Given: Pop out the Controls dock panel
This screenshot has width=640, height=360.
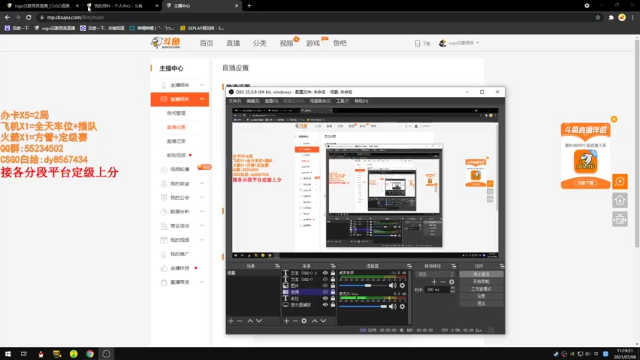Looking at the screenshot, I should (502, 266).
